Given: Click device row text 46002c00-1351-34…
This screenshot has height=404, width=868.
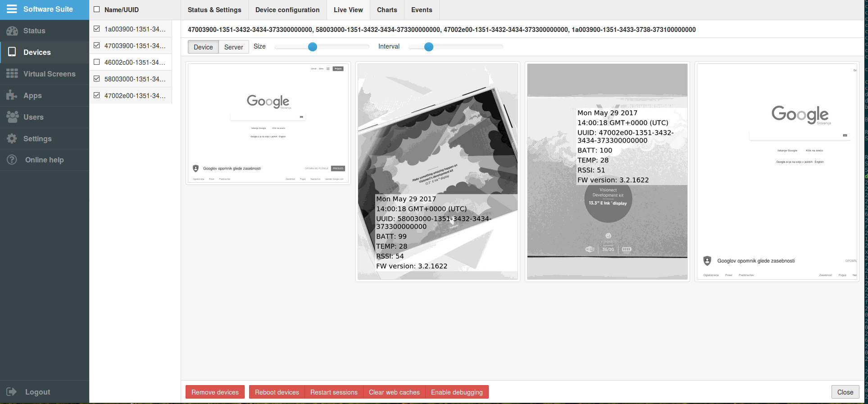Looking at the screenshot, I should click(x=135, y=62).
